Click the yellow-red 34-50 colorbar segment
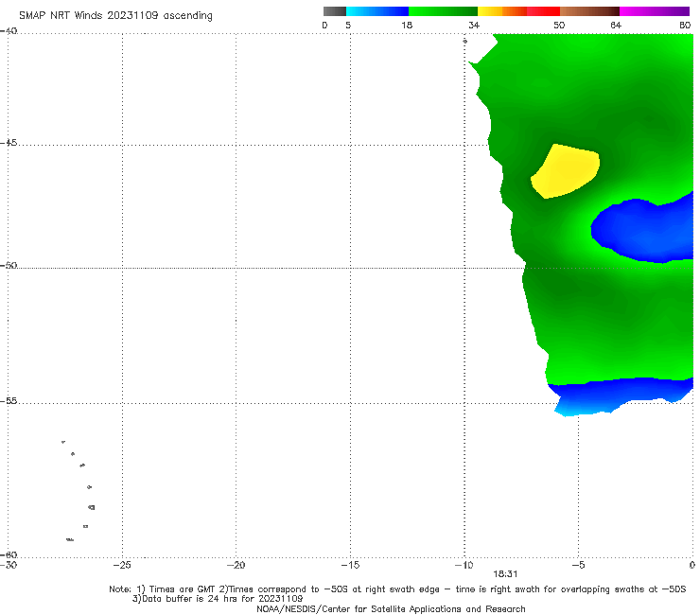 pos(518,11)
